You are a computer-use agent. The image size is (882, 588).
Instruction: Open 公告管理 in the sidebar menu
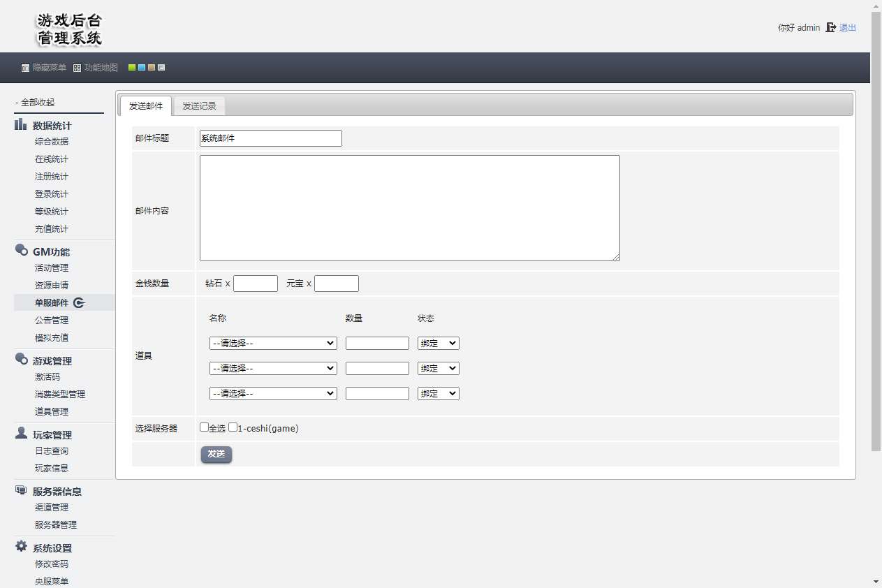[x=52, y=321]
